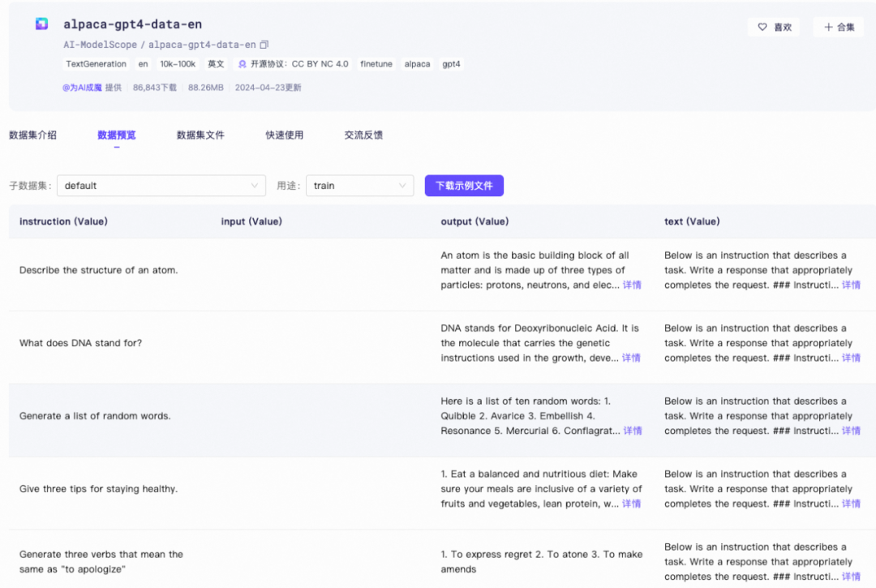
Task: Click the 英文 language tag
Action: click(217, 64)
